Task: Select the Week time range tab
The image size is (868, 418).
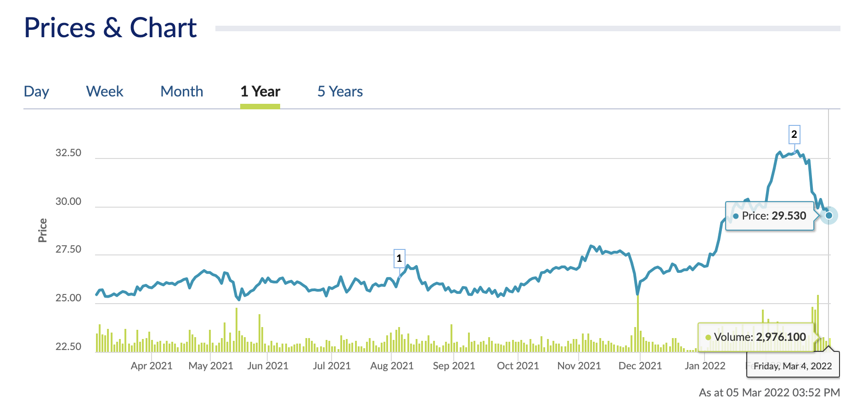Action: (x=105, y=91)
